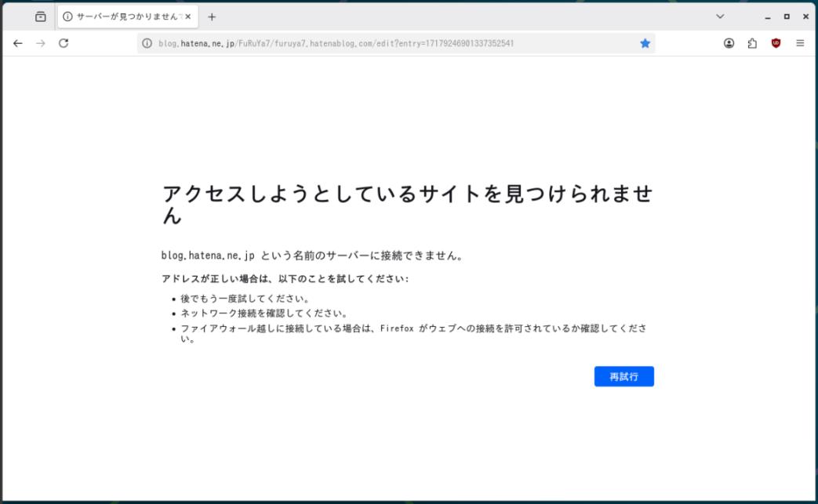The height and width of the screenshot is (504, 818).
Task: Click the firewall bullet text mentioning Firefox
Action: tap(413, 334)
